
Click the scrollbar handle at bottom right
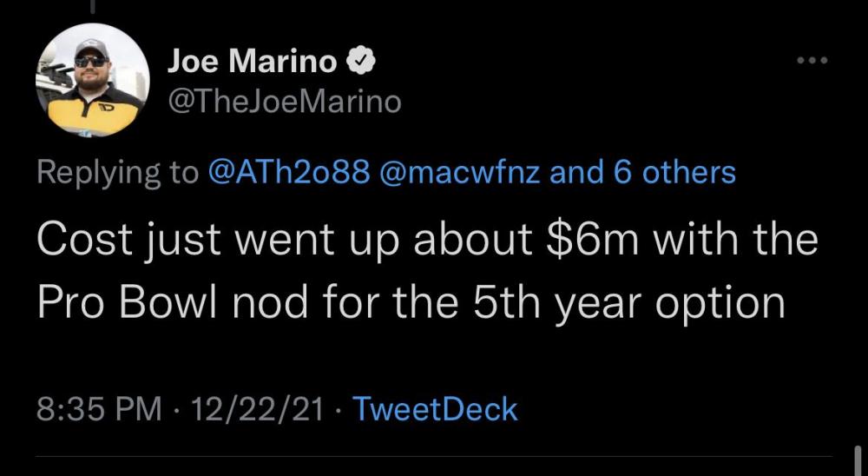coord(858,462)
